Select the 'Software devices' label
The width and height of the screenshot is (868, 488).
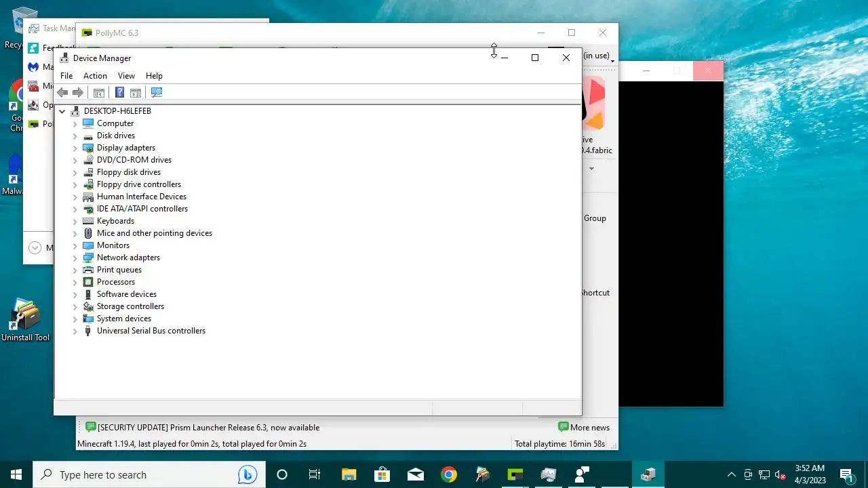pyautogui.click(x=127, y=294)
